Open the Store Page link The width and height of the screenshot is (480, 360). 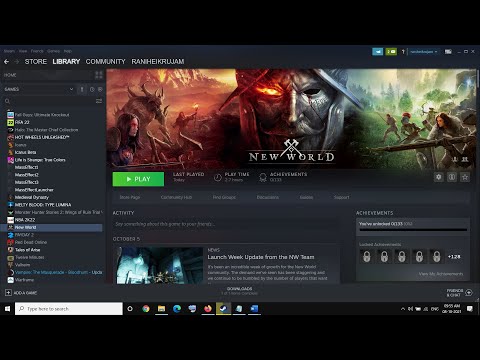(x=130, y=197)
